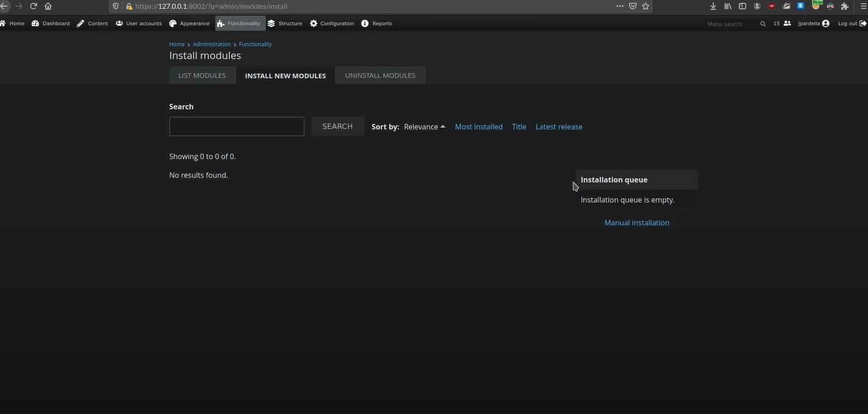This screenshot has width=868, height=414.
Task: Open Reports admin menu
Action: pos(377,23)
